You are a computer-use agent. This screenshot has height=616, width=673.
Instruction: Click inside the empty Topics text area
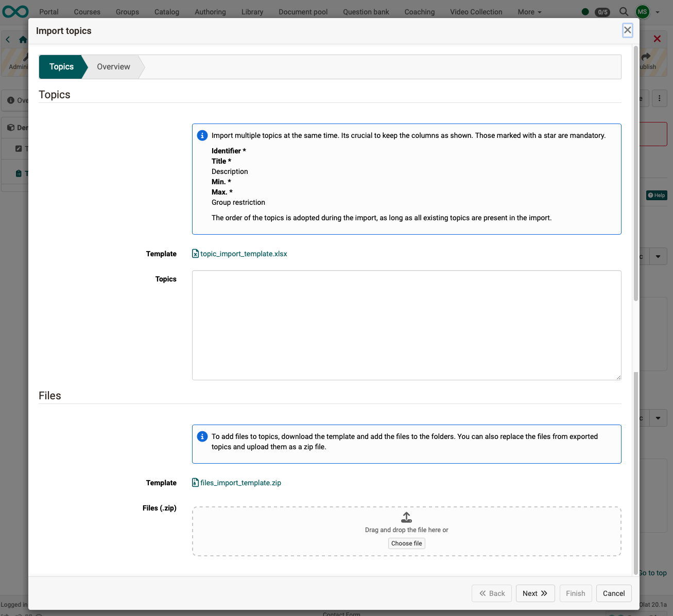point(406,325)
